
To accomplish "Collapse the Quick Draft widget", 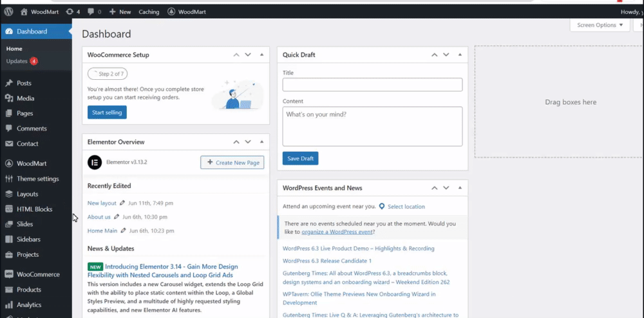I will (x=460, y=55).
